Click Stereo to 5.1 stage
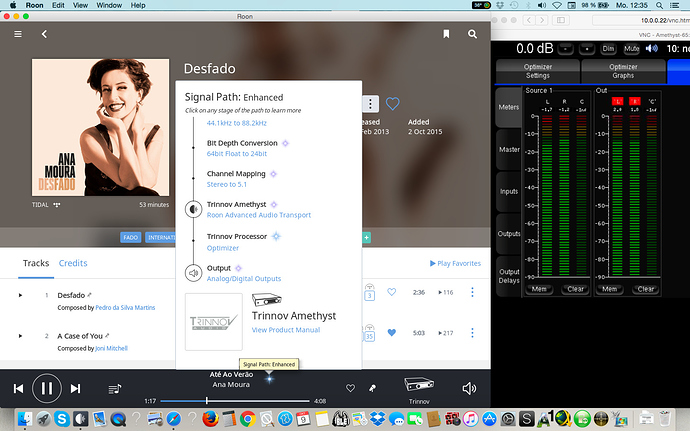Screen dimensions: 690x431 (227, 184)
